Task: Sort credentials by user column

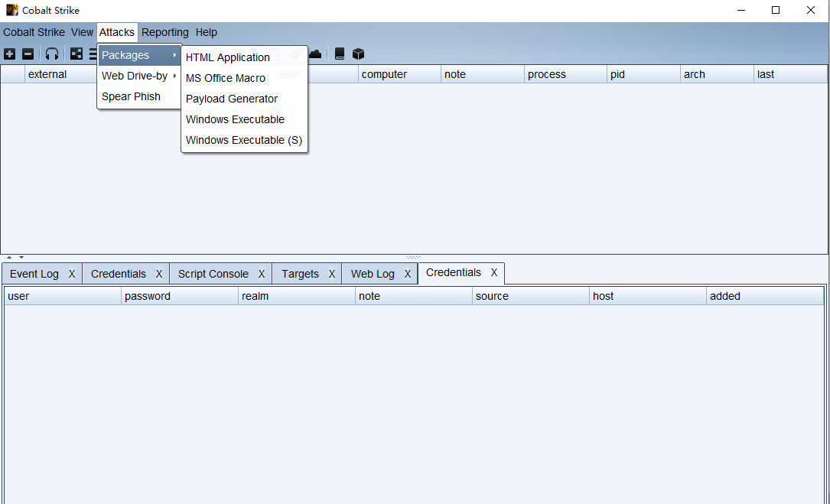Action: pos(63,296)
